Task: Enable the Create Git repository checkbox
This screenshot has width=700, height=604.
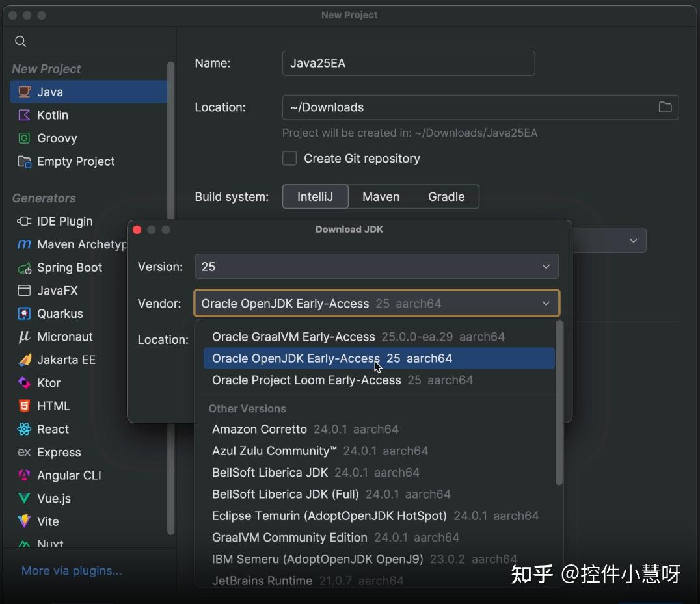Action: pyautogui.click(x=289, y=158)
